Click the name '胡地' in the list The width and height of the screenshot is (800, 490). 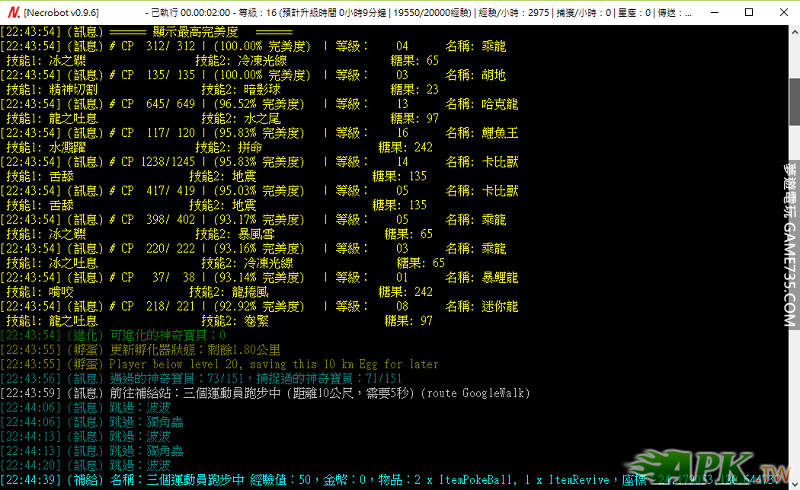click(x=494, y=75)
